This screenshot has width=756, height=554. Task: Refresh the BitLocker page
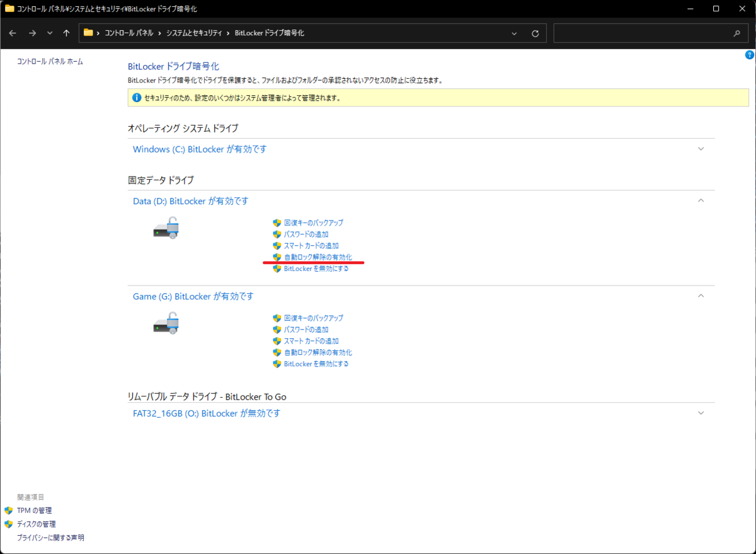pos(535,33)
